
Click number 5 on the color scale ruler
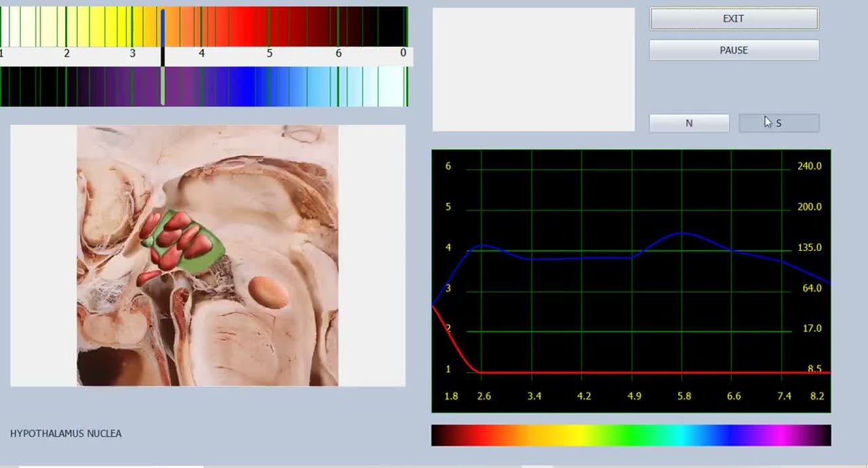pyautogui.click(x=269, y=53)
